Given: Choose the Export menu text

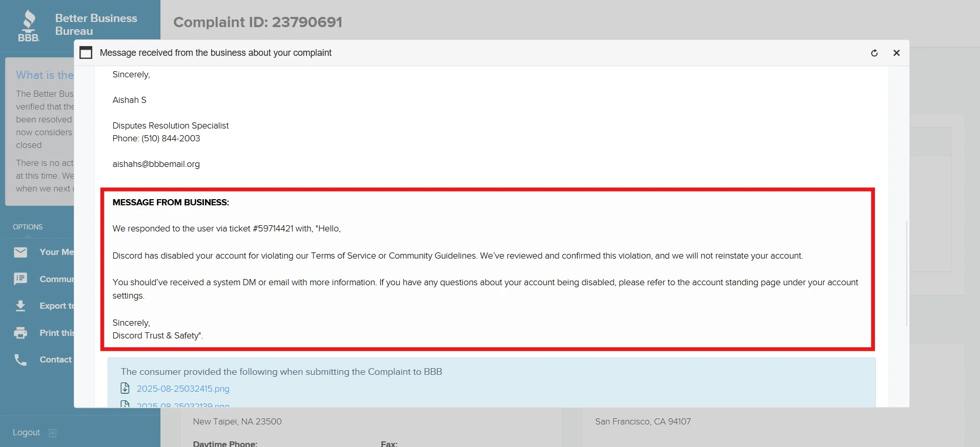Looking at the screenshot, I should pyautogui.click(x=56, y=306).
